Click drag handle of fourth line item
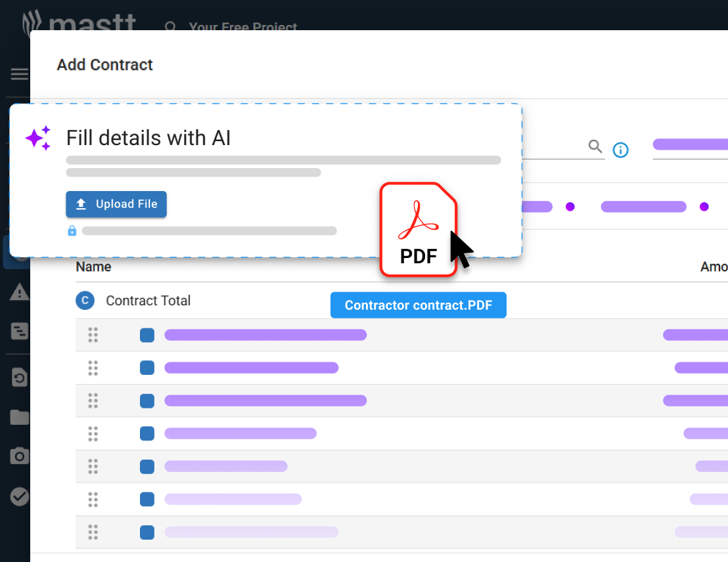728x562 pixels. tap(93, 433)
